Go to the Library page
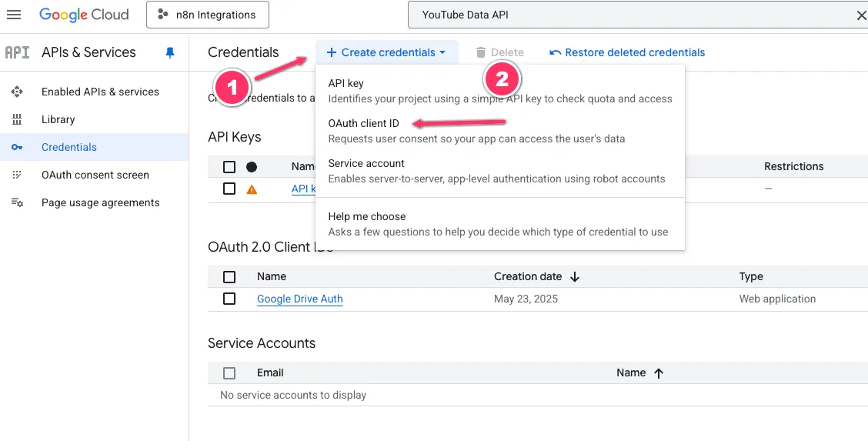 click(58, 119)
